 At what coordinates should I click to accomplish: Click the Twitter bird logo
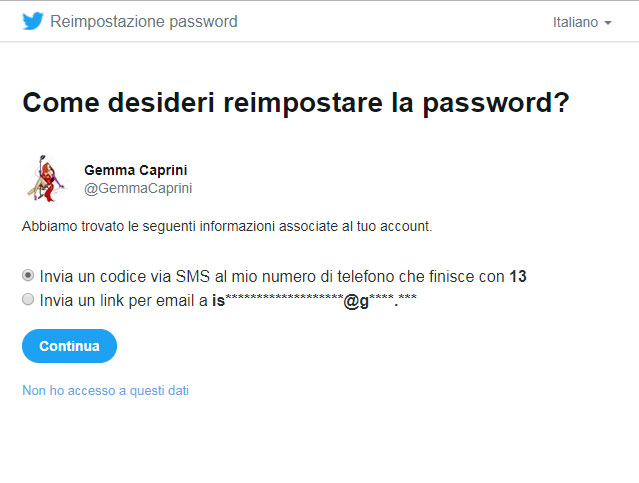click(33, 21)
